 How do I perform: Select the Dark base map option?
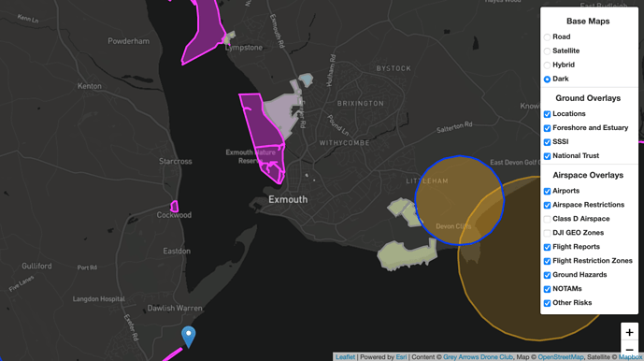[x=547, y=79]
